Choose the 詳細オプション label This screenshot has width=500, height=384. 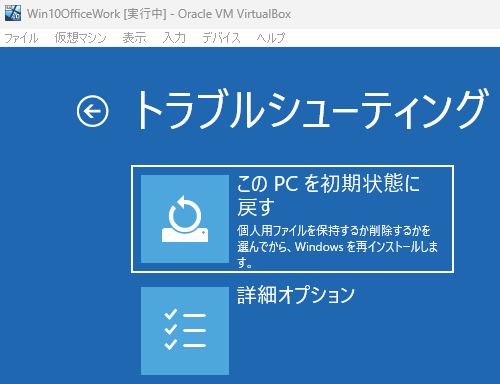(296, 295)
